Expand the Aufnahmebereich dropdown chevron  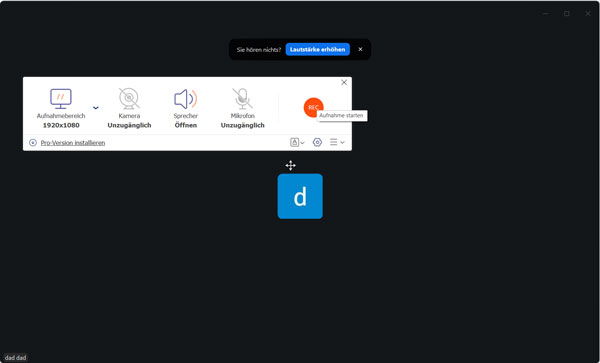96,107
